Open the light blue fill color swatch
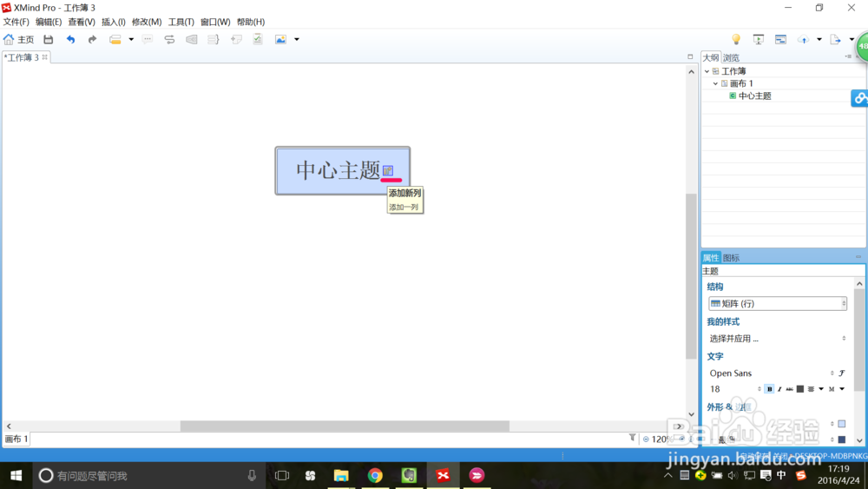868x489 pixels. 842,424
